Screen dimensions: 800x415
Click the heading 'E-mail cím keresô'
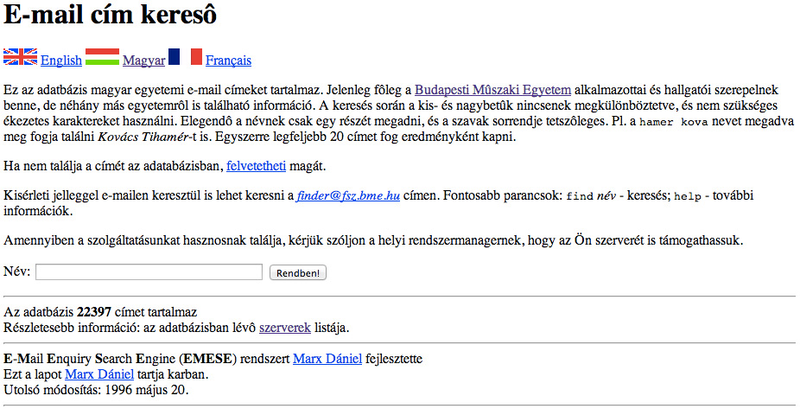(x=110, y=14)
